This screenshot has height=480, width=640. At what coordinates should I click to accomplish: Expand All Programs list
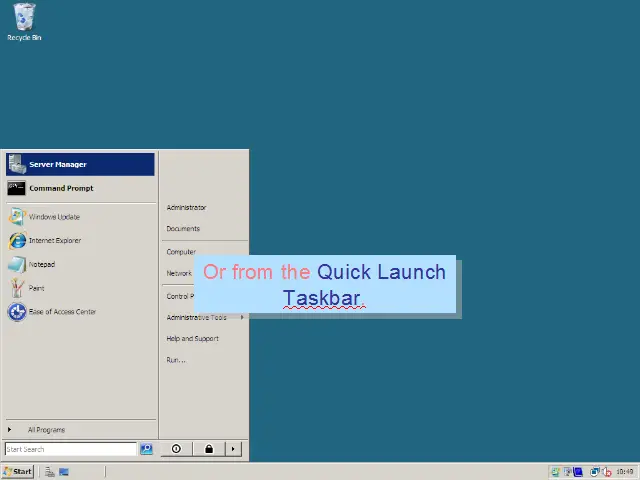tap(45, 430)
